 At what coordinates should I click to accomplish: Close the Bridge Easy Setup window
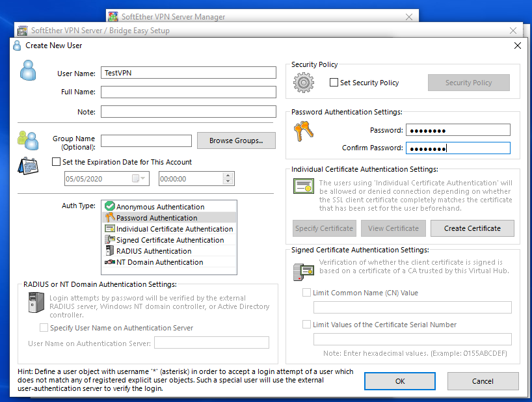point(513,31)
